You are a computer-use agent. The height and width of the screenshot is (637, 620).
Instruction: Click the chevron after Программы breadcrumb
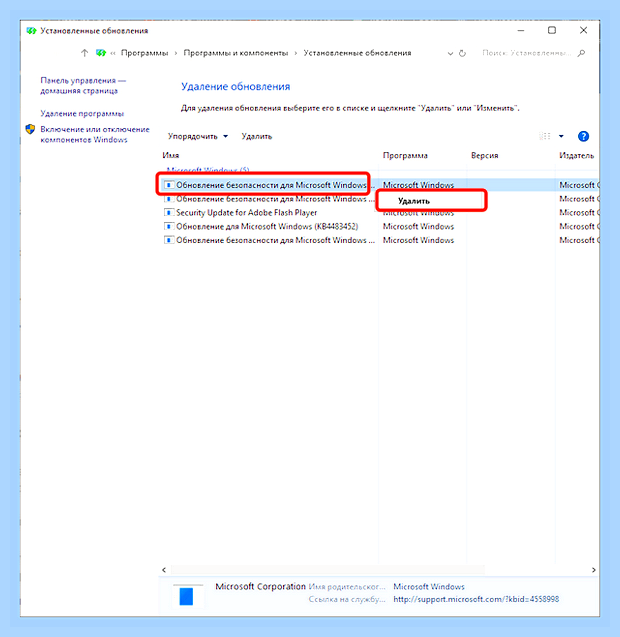176,53
